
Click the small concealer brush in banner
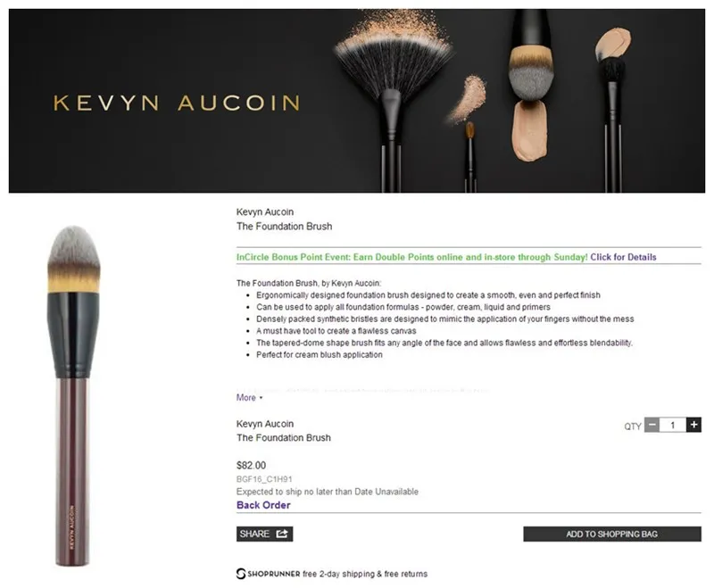[470, 156]
